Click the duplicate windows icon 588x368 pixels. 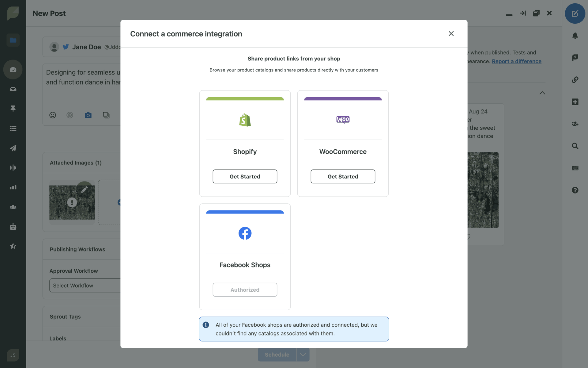[x=536, y=13]
